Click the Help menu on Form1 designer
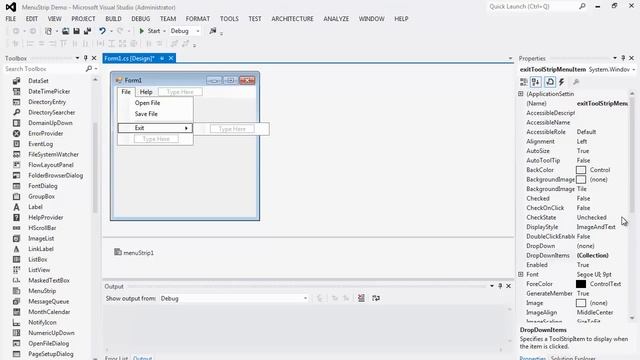Viewport: 640px width, 360px height. tap(146, 92)
